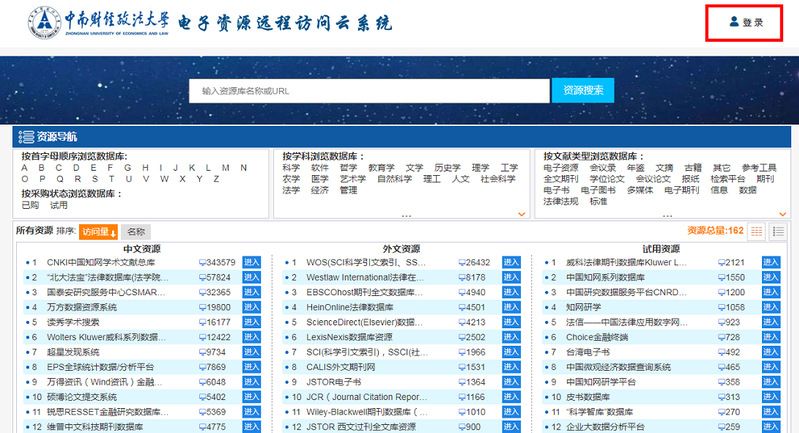Focus the resource name or URL search field
This screenshot has height=433, width=799.
(x=369, y=90)
